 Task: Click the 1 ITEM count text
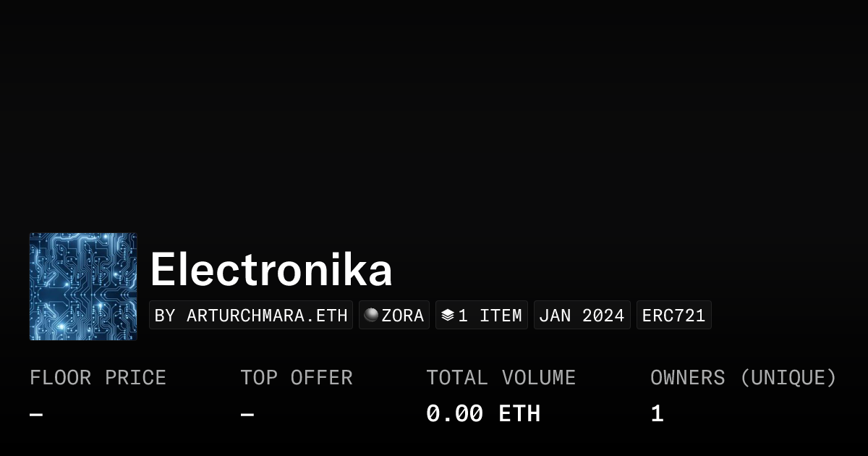(x=490, y=316)
